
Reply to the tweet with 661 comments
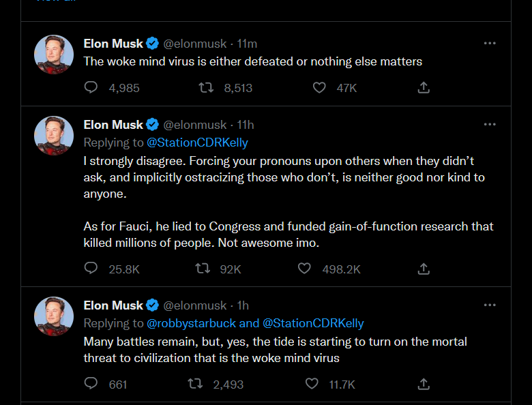pos(91,384)
